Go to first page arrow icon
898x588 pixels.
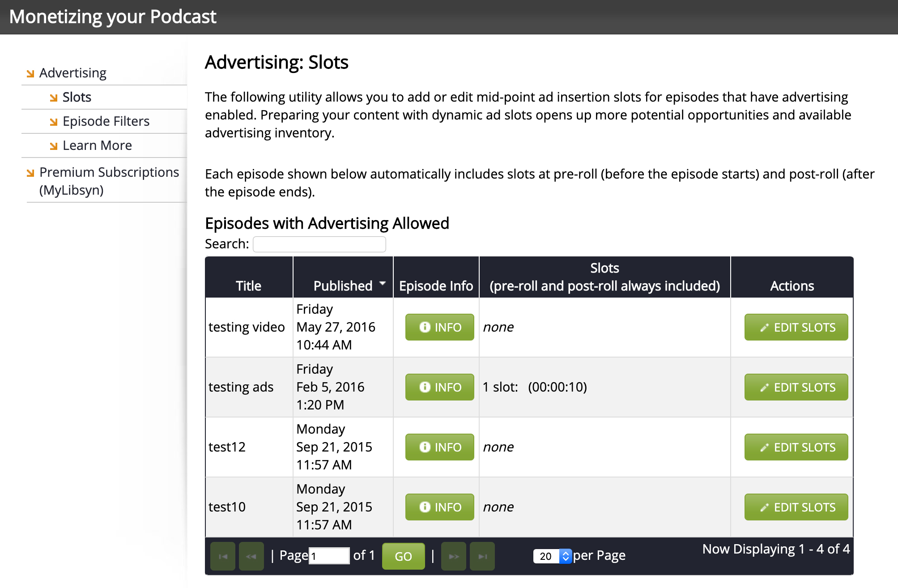point(223,556)
